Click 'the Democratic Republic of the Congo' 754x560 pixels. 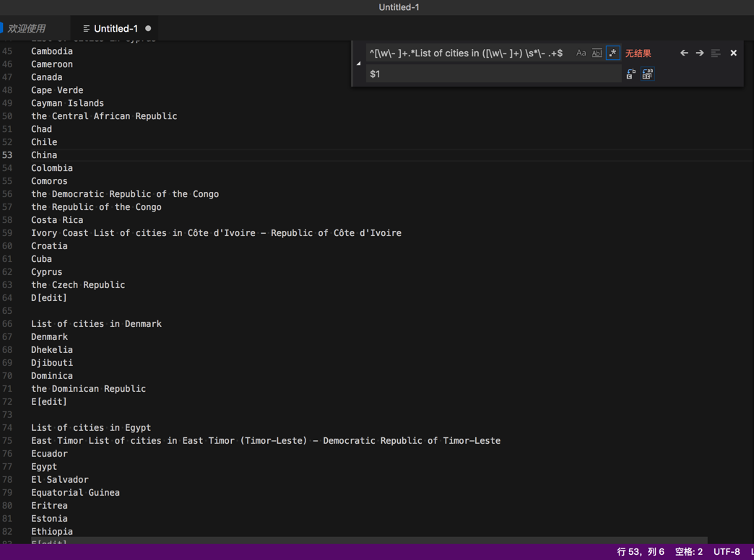(125, 193)
